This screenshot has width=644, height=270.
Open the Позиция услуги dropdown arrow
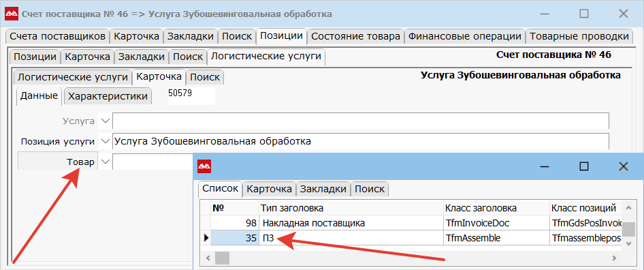(106, 142)
